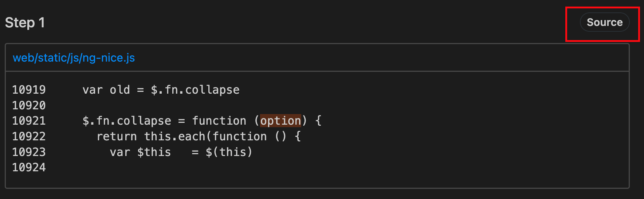Click line number 10922

[x=29, y=136]
